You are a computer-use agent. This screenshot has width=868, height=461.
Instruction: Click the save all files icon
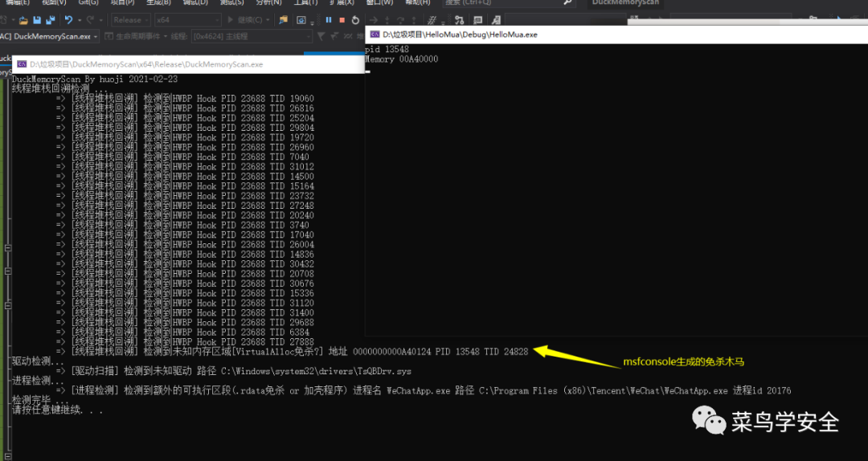click(x=51, y=20)
